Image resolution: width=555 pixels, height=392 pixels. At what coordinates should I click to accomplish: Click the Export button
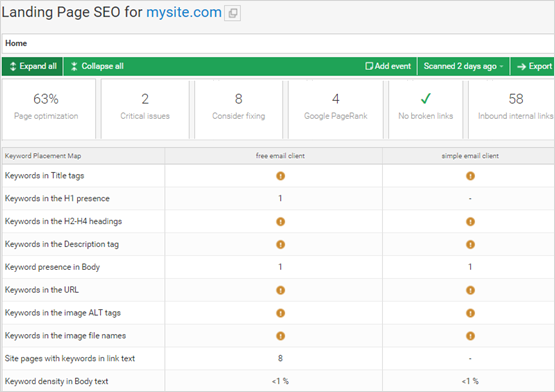pos(534,66)
